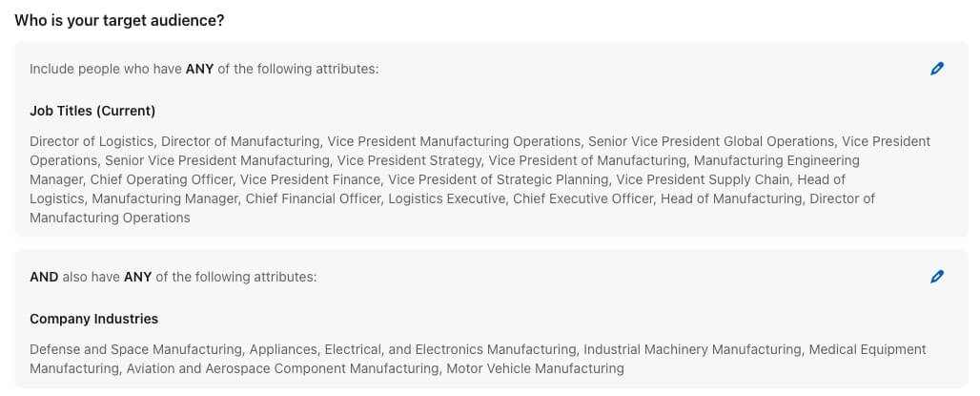Image resolution: width=980 pixels, height=396 pixels.
Task: Select the 'Company Industries' label
Action: pyautogui.click(x=93, y=319)
